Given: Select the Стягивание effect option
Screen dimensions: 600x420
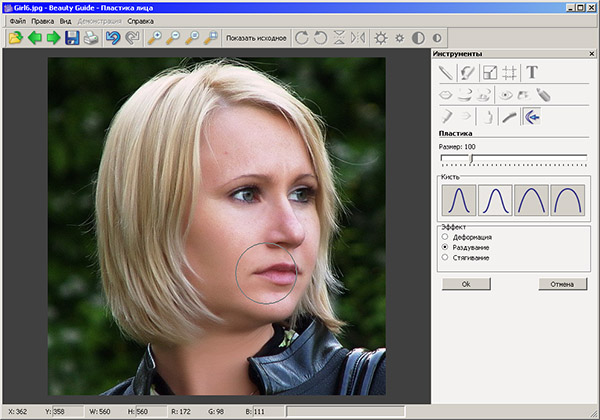Looking at the screenshot, I should [445, 257].
